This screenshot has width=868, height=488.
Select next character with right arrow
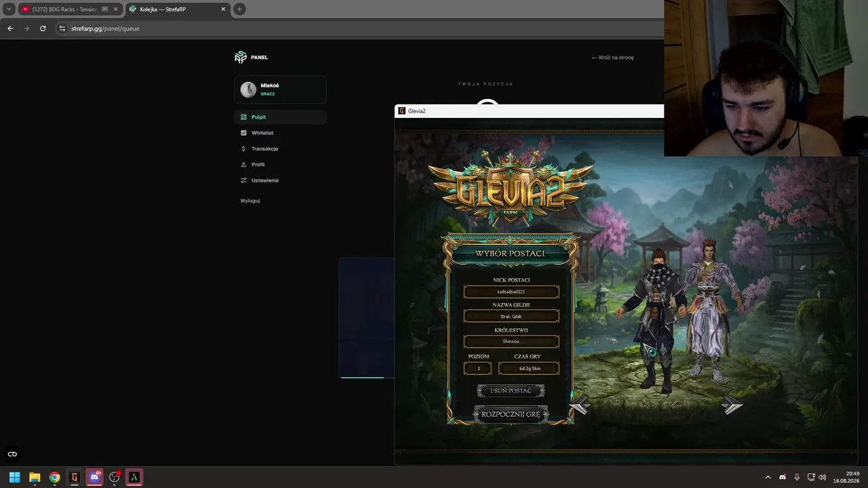732,405
